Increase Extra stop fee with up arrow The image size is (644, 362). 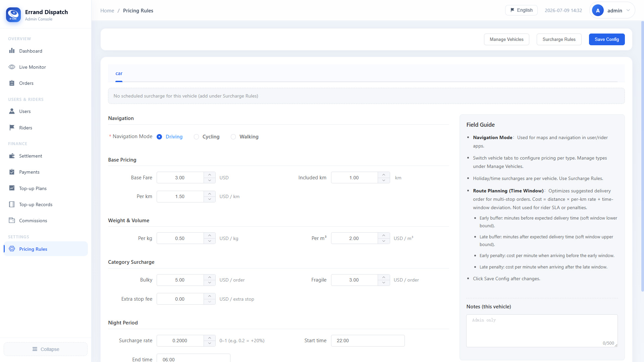(x=210, y=296)
